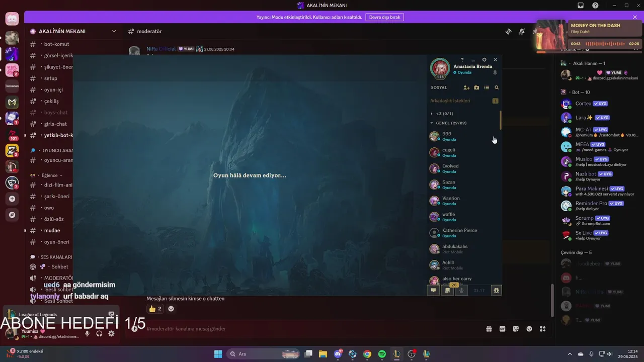Collapse the SES KANALARI category
This screenshot has width=644, height=362.
pos(51,257)
